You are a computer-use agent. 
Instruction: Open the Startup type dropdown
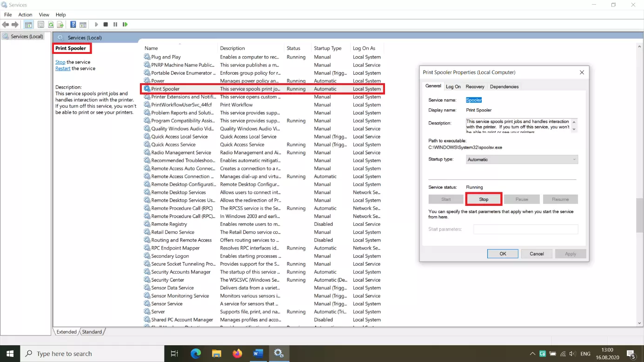tap(522, 159)
